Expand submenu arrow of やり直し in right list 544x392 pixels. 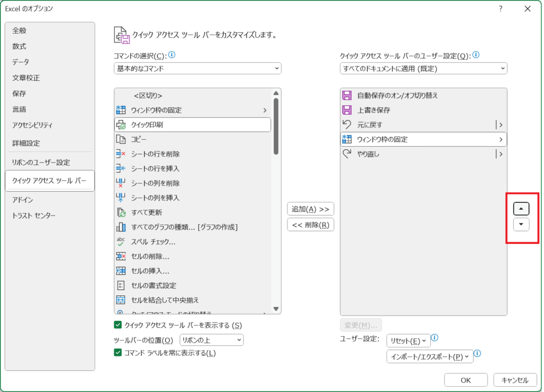pyautogui.click(x=500, y=154)
